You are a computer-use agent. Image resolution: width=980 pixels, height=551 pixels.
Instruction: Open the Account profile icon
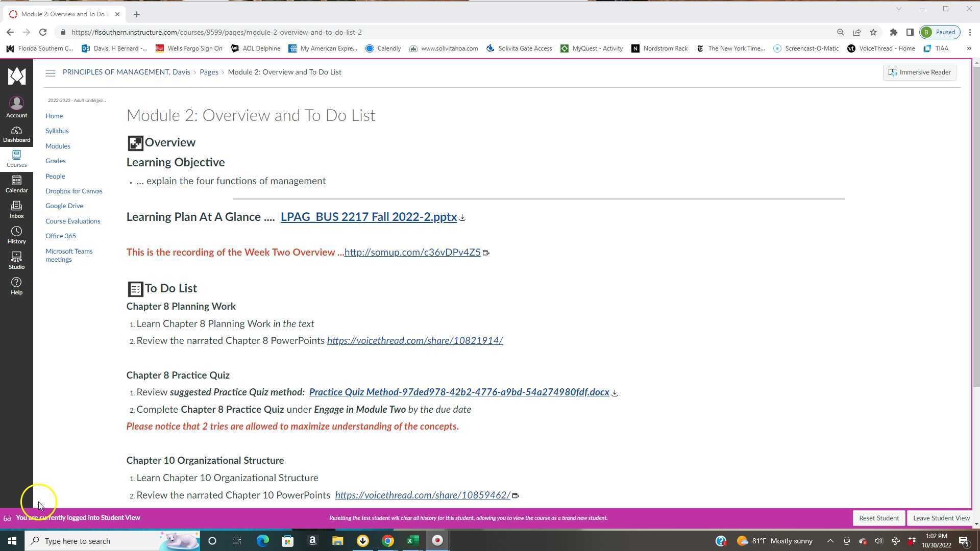(16, 107)
